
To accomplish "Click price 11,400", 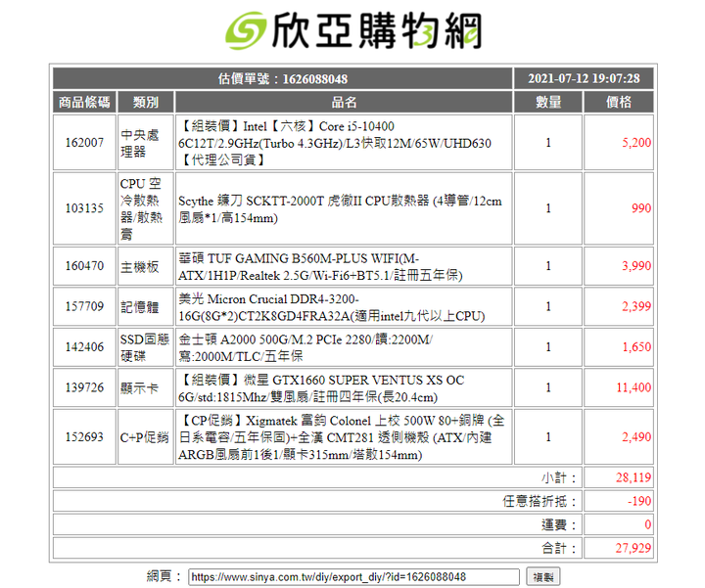I will coord(634,387).
